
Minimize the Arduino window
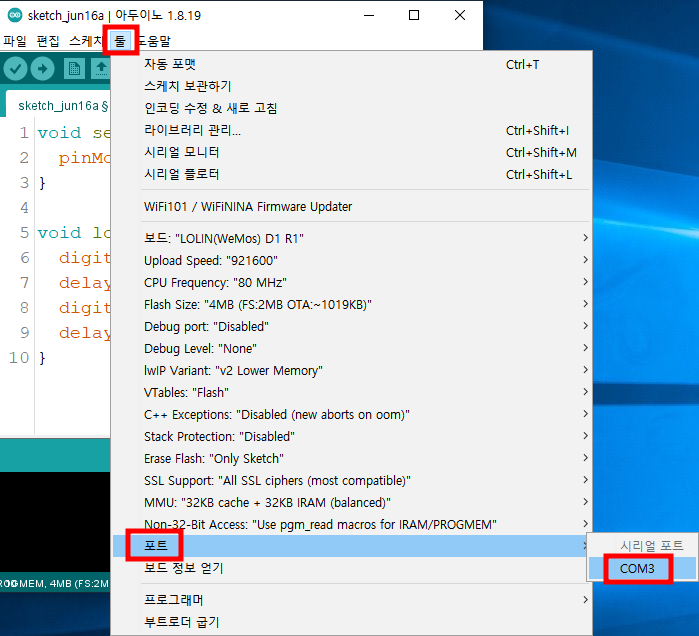(x=369, y=15)
